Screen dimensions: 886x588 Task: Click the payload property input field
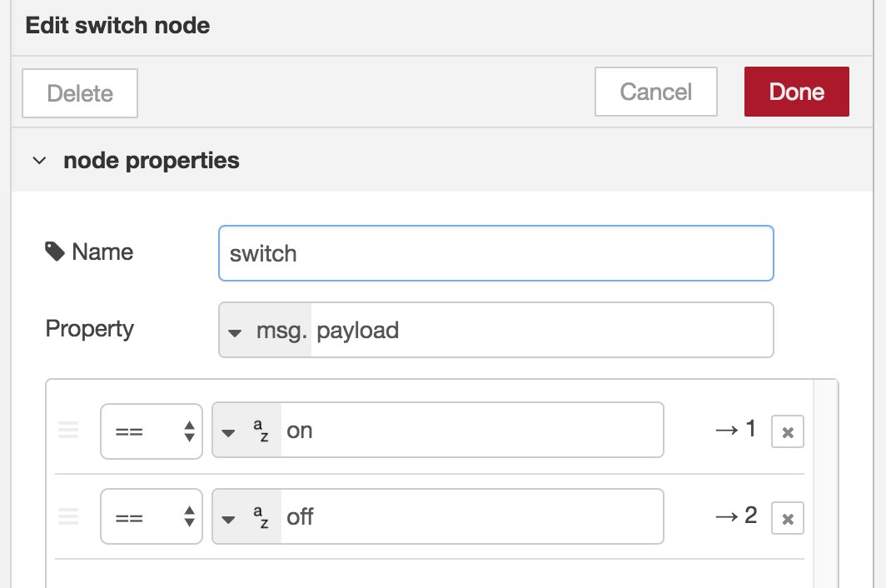pyautogui.click(x=541, y=330)
